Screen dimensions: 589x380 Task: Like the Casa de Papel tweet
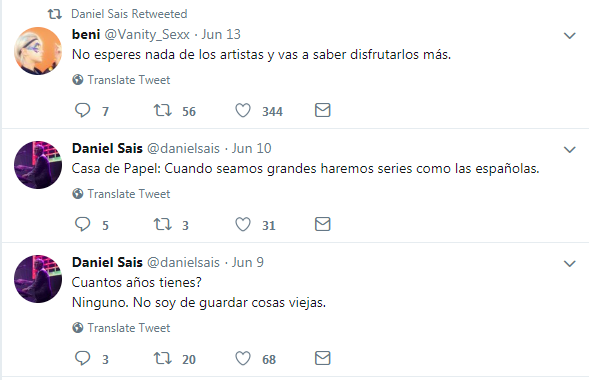[x=243, y=224]
